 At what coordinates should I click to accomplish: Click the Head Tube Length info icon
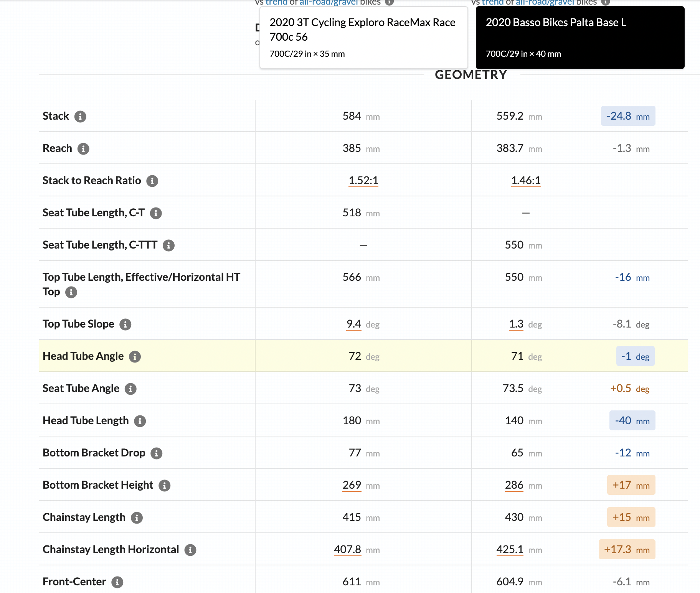coord(140,421)
